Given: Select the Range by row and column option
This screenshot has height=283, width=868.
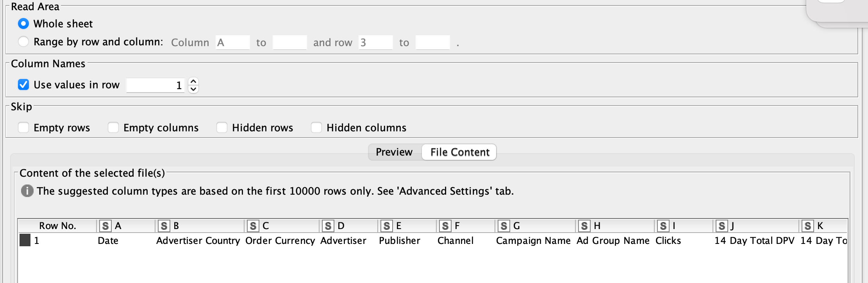Looking at the screenshot, I should pyautogui.click(x=23, y=41).
